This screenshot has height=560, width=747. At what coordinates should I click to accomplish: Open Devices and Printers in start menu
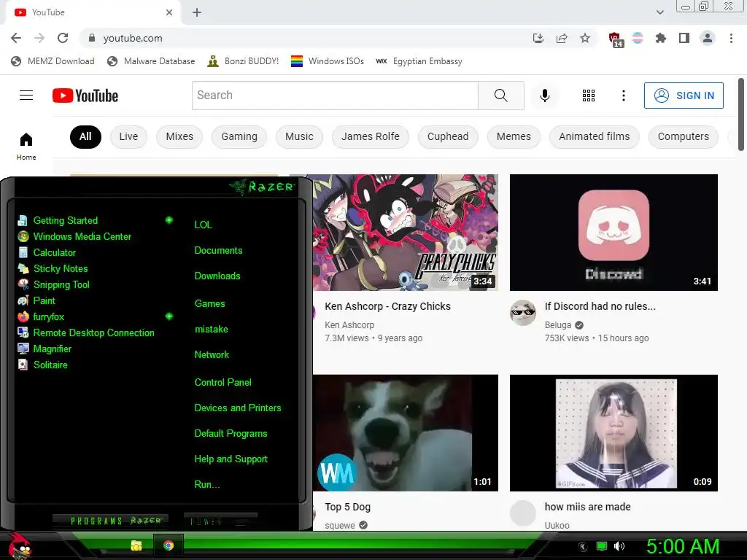[x=238, y=408]
